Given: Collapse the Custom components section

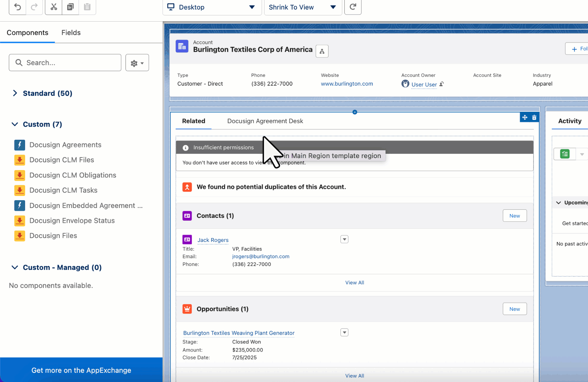Looking at the screenshot, I should tap(15, 124).
